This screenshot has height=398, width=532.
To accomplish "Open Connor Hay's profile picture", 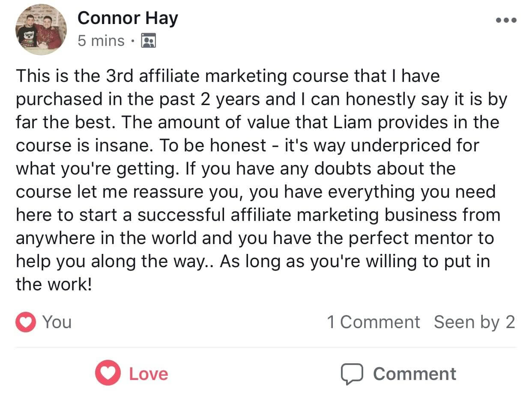I will (x=41, y=30).
